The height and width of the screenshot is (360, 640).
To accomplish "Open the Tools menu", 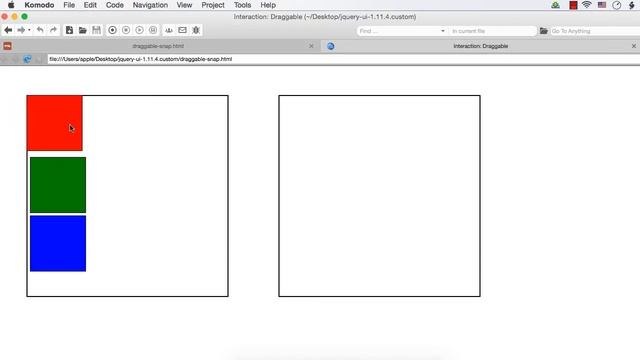I will [x=242, y=5].
